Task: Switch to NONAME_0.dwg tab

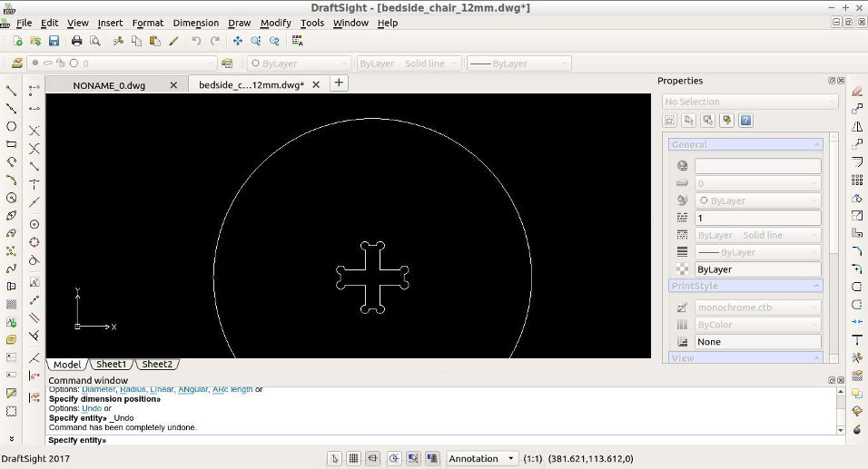Action: coord(109,85)
